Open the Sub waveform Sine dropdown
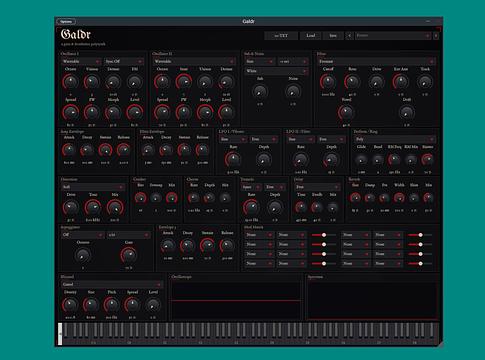Image resolution: width=485 pixels, height=360 pixels. pos(260,62)
